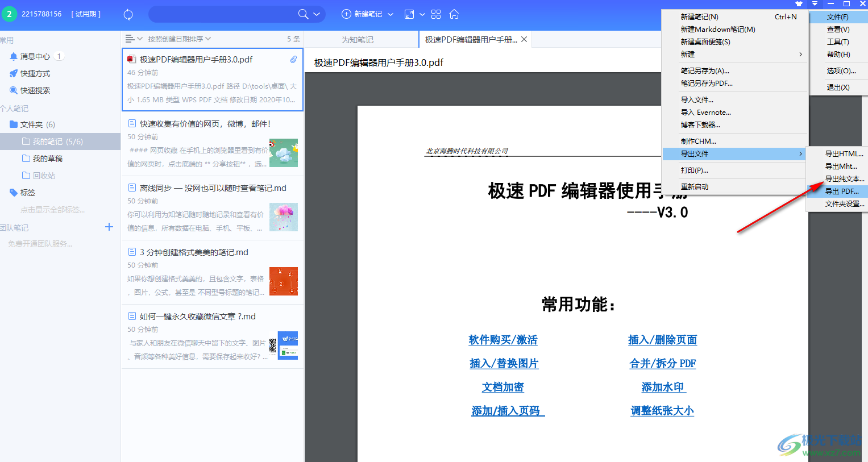
Task: Click the note title 极速PDF编辑器用户手册3.0.pdf field
Action: (379, 63)
